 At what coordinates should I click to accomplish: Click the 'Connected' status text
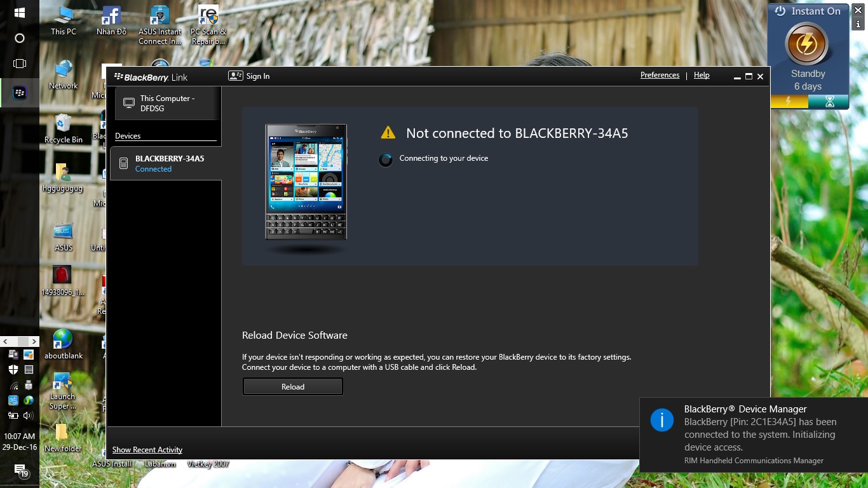pos(153,169)
